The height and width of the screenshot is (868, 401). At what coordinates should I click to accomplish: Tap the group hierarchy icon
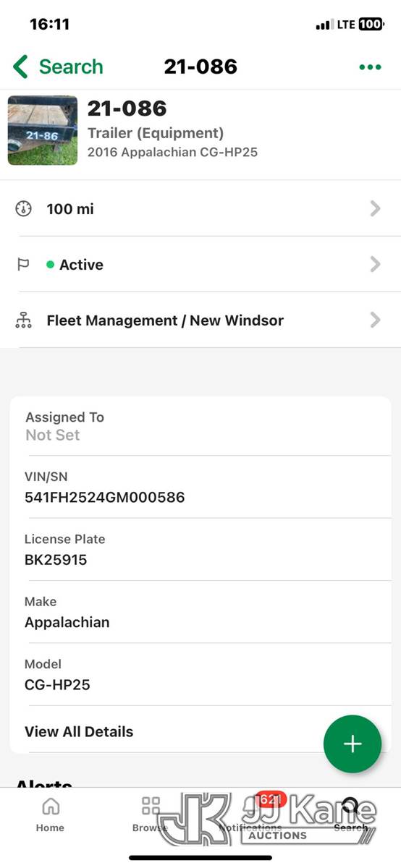pyautogui.click(x=24, y=320)
